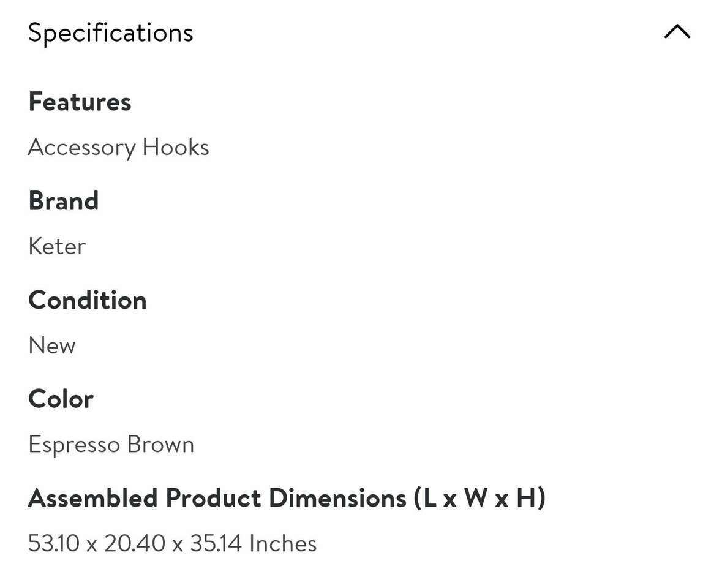Click the Accessory Hooks feature value
This screenshot has height=588, width=711.
tap(118, 148)
